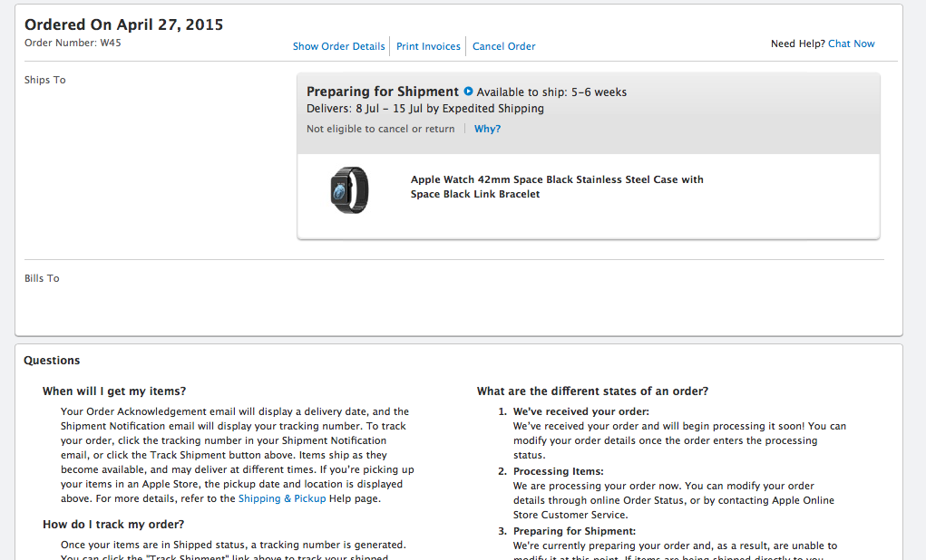Open the Shipping & Pickup help page link
Image resolution: width=926 pixels, height=560 pixels.
tap(282, 498)
